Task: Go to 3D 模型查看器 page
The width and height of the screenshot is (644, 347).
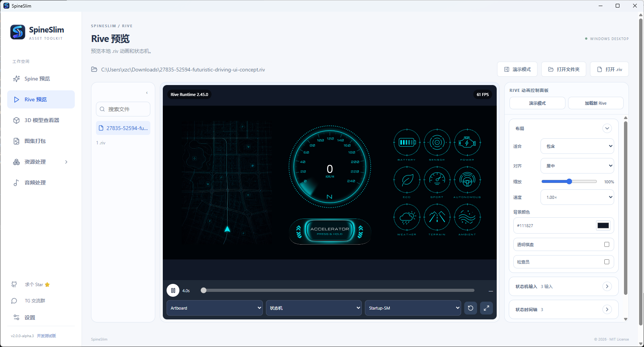Action: coord(41,120)
